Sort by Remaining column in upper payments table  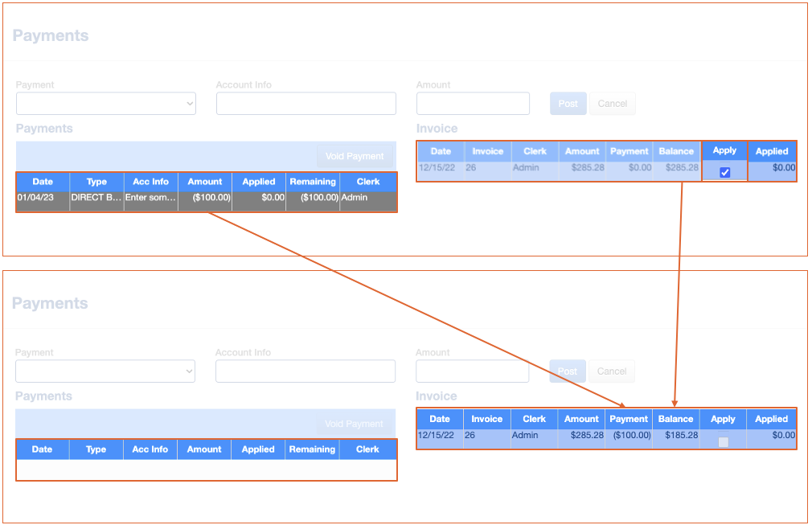click(313, 182)
